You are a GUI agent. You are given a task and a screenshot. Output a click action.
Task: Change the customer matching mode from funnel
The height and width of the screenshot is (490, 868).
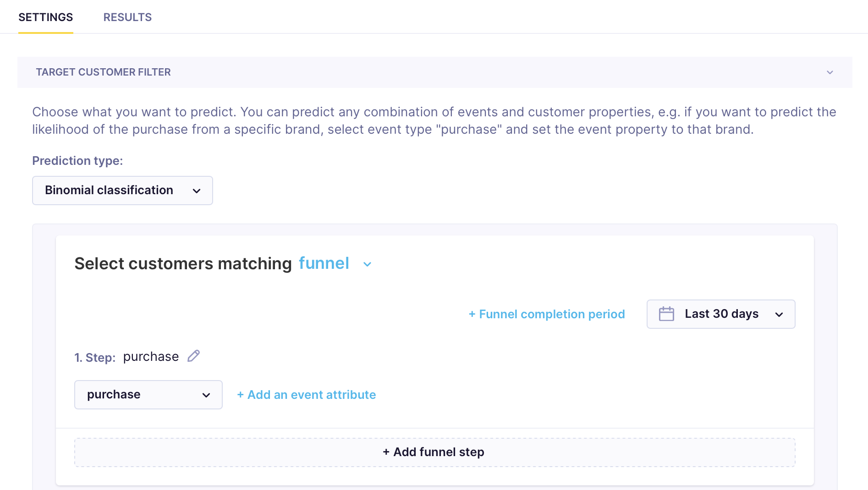click(324, 263)
